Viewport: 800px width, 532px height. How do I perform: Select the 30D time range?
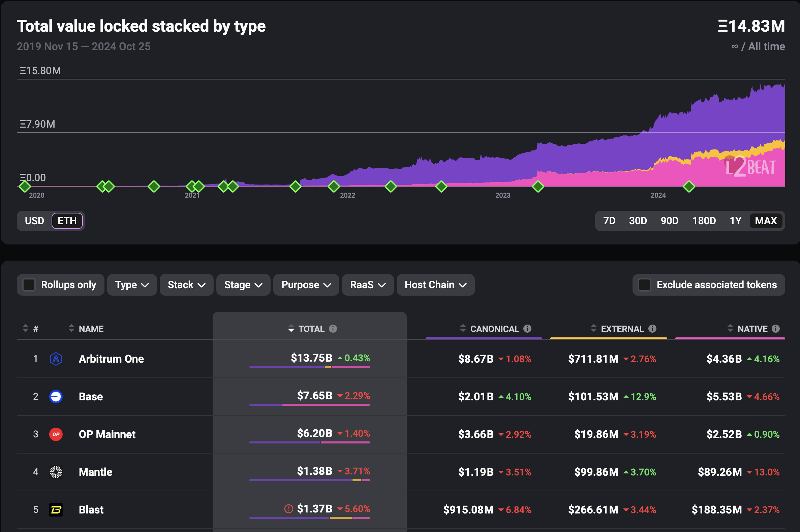[x=638, y=221]
